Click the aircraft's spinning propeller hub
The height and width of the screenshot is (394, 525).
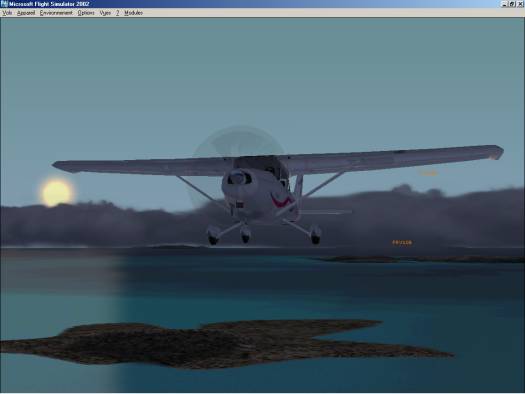239,176
